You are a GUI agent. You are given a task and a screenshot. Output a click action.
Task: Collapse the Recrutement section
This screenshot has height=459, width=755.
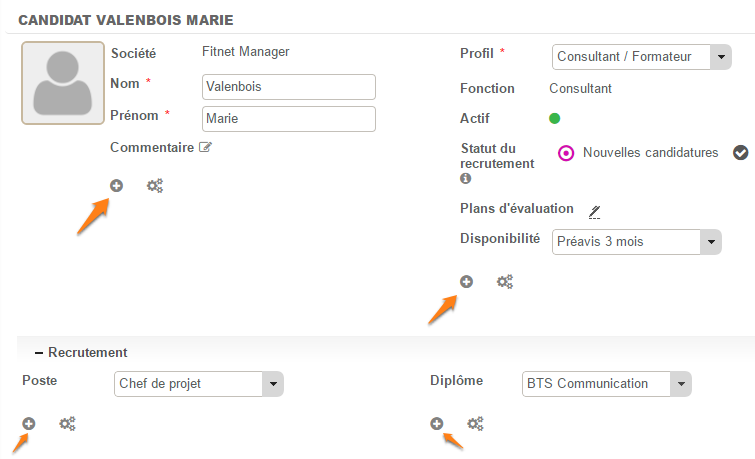coord(39,353)
